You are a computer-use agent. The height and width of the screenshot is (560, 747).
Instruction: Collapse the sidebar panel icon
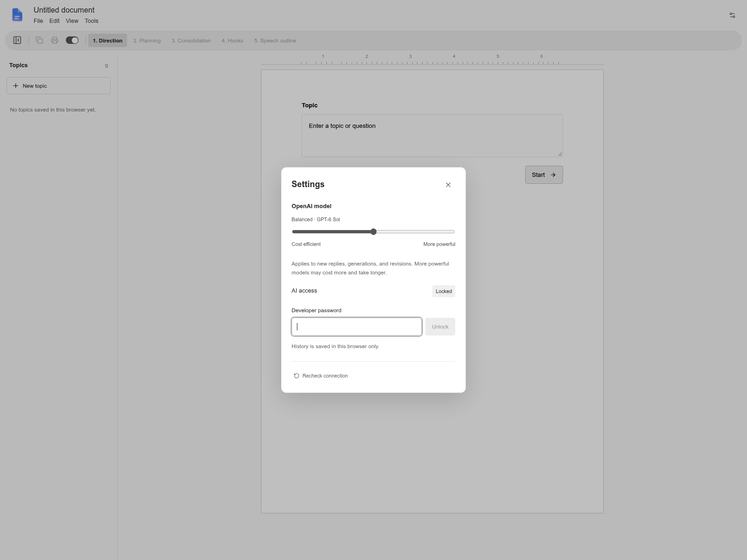(x=17, y=40)
